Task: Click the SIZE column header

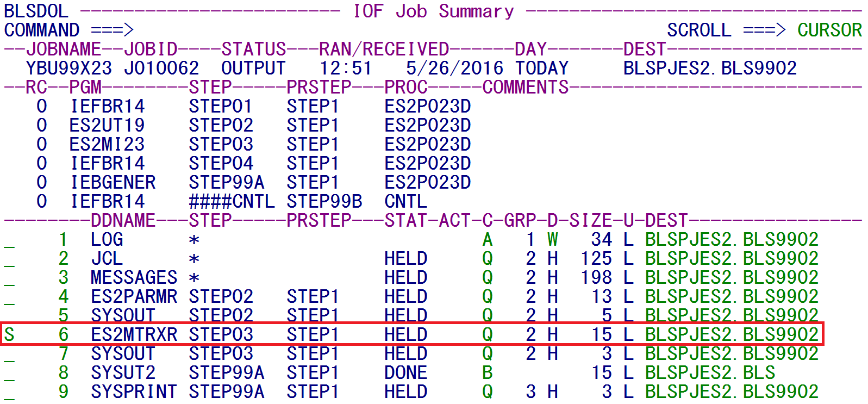Action: tap(591, 221)
